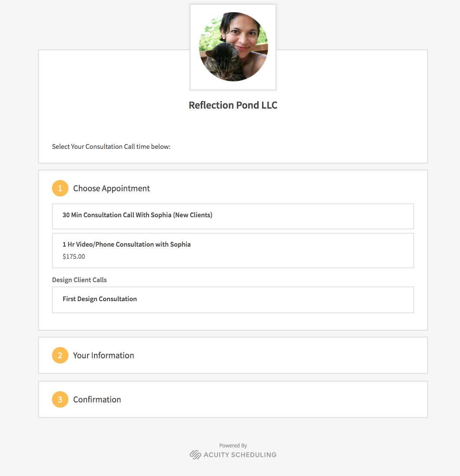Choose 1 Hr Video/Phone Consultation with Sophia

(233, 251)
